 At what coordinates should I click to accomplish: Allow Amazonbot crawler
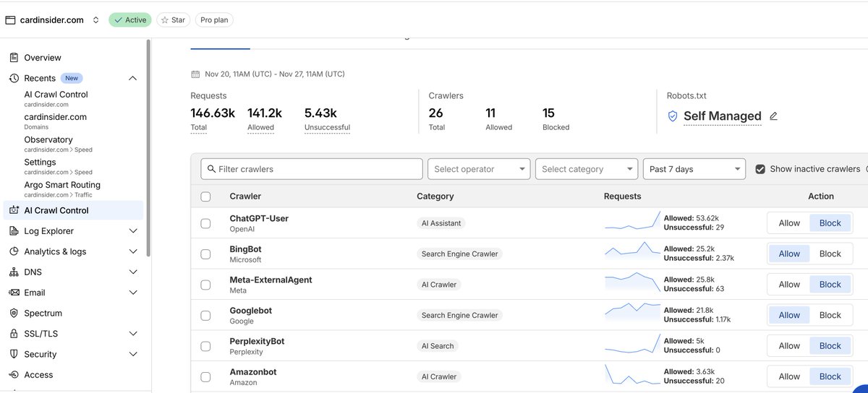click(x=789, y=376)
